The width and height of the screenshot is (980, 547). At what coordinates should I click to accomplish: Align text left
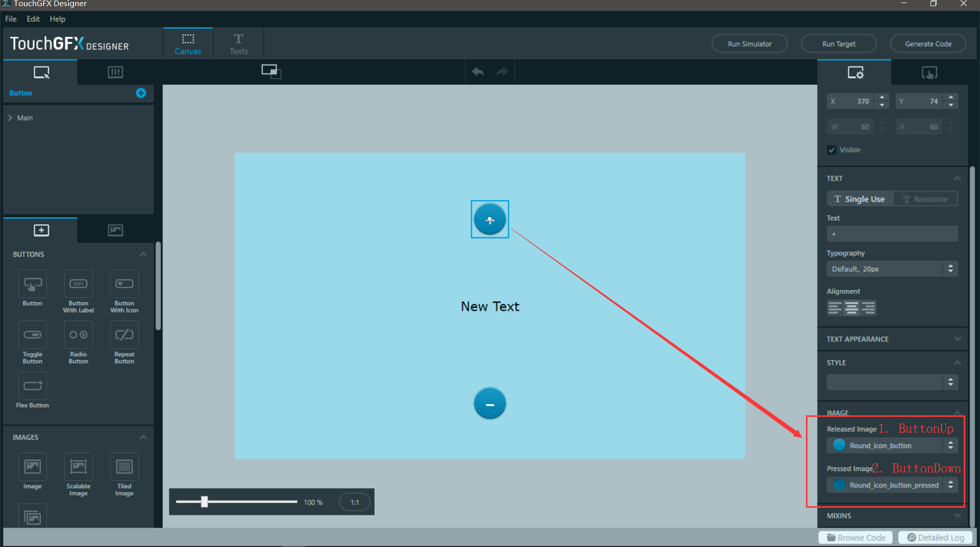click(835, 308)
